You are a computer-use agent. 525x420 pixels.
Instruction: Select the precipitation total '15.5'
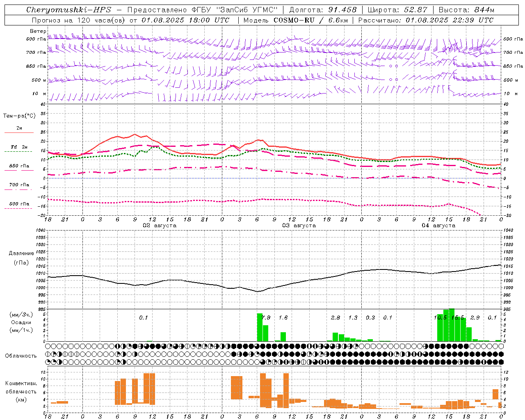pyautogui.click(x=457, y=317)
